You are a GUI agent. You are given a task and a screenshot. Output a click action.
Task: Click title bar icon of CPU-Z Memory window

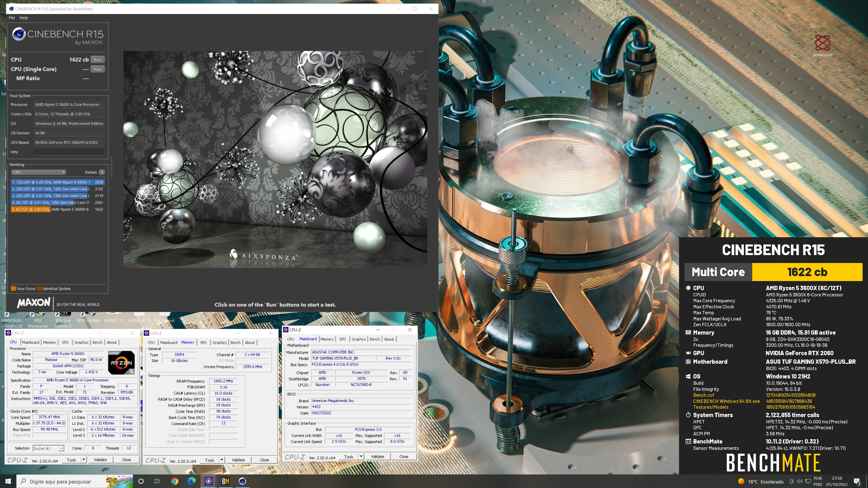(146, 333)
